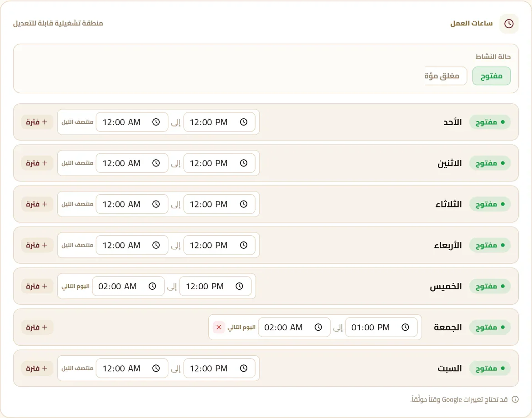532x418 pixels.
Task: Edit the السبت closing time 12:00 AM
Action: 132,368
